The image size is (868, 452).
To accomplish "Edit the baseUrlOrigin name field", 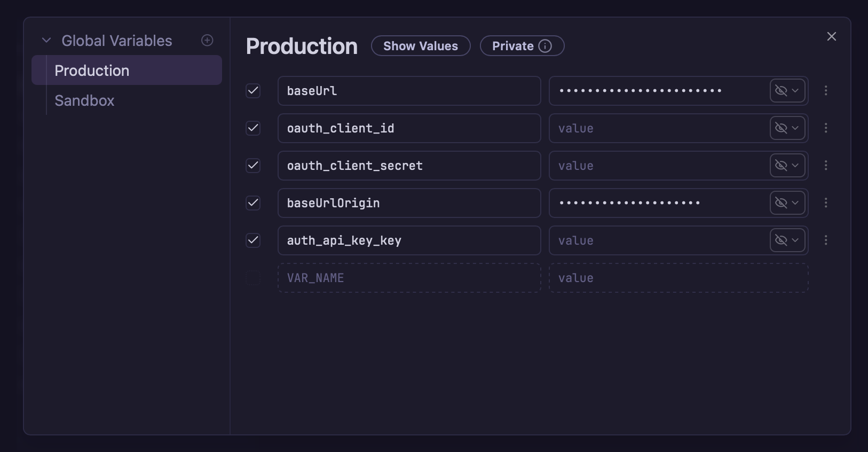I will [x=409, y=203].
